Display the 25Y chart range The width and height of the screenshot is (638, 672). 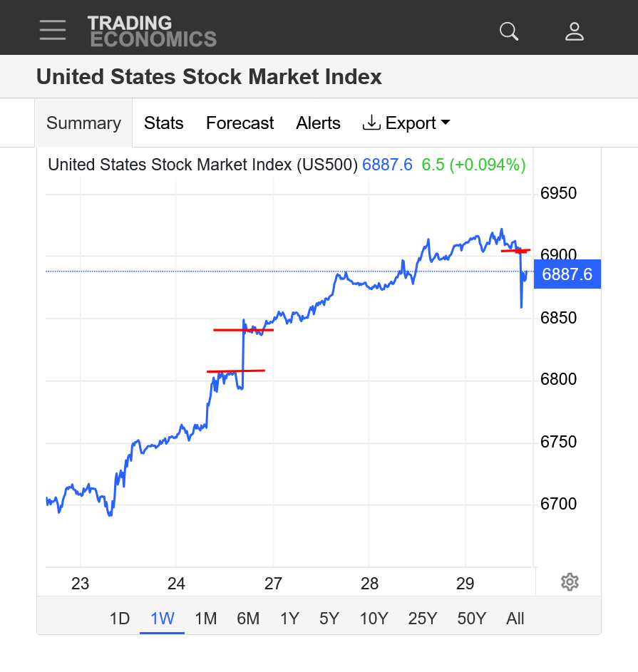click(x=423, y=618)
